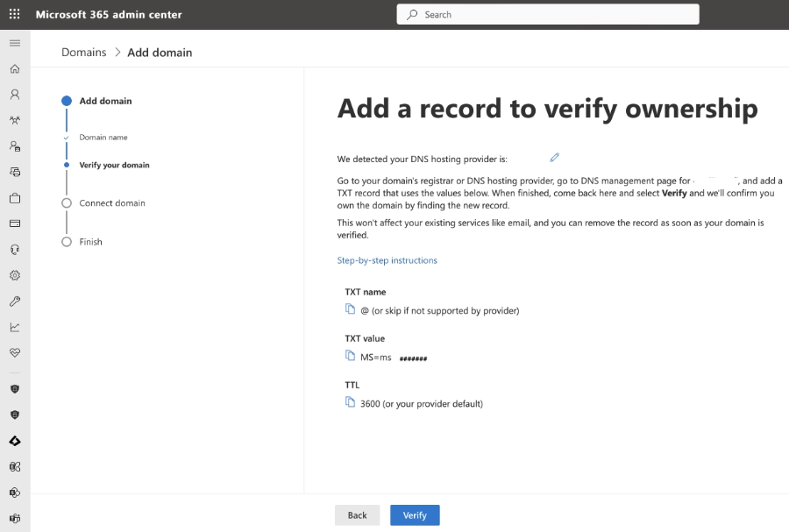789x532 pixels.
Task: Open the app launcher waffle icon
Action: [x=15, y=14]
